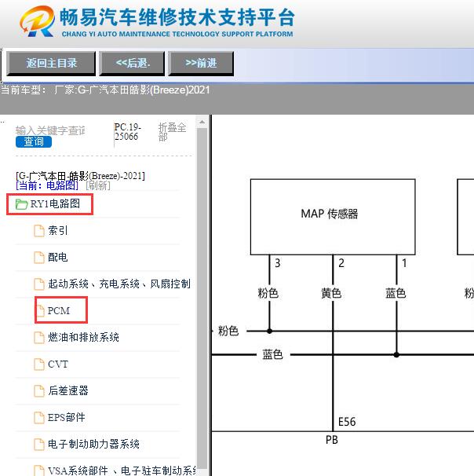Open the 配电 tree entry
This screenshot has width=474, height=476.
coord(57,257)
